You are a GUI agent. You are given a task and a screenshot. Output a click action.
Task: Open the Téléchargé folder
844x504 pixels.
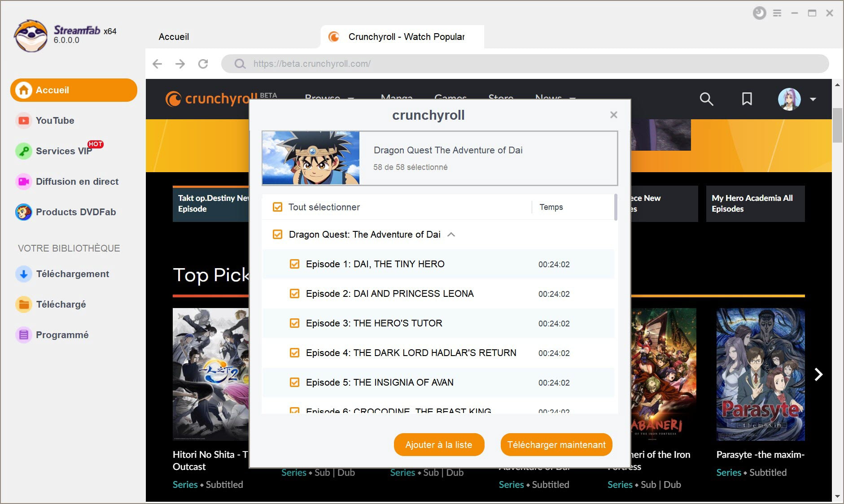click(51, 304)
